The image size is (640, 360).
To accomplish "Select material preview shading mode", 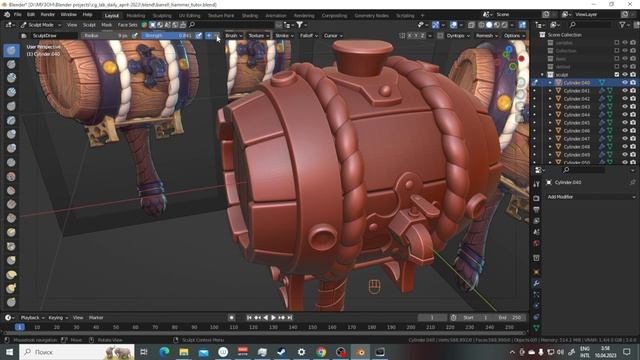I will (497, 25).
